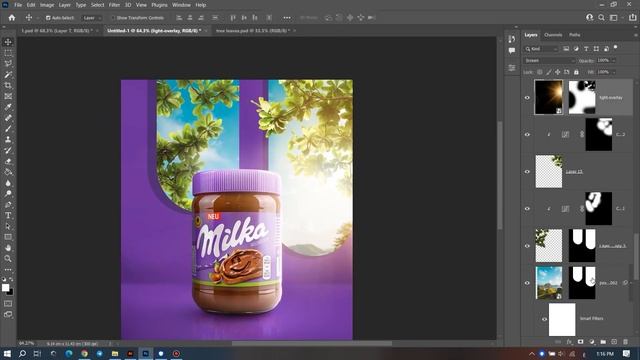
Task: Toggle visibility of landscape photo smart object layer
Action: point(527,283)
